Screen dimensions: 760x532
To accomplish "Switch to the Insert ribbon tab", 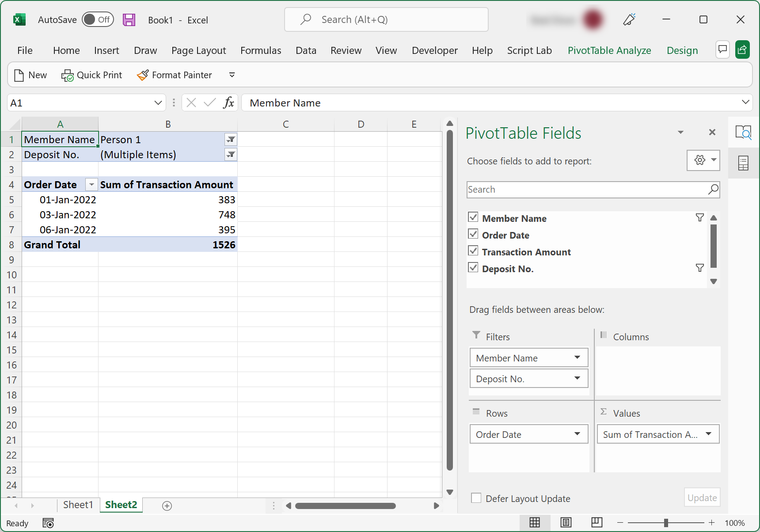I will 106,50.
